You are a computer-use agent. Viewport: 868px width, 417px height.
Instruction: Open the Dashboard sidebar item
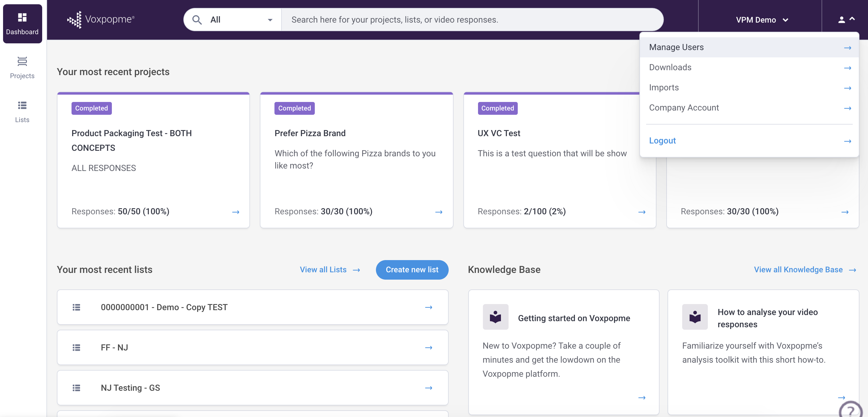pyautogui.click(x=22, y=24)
